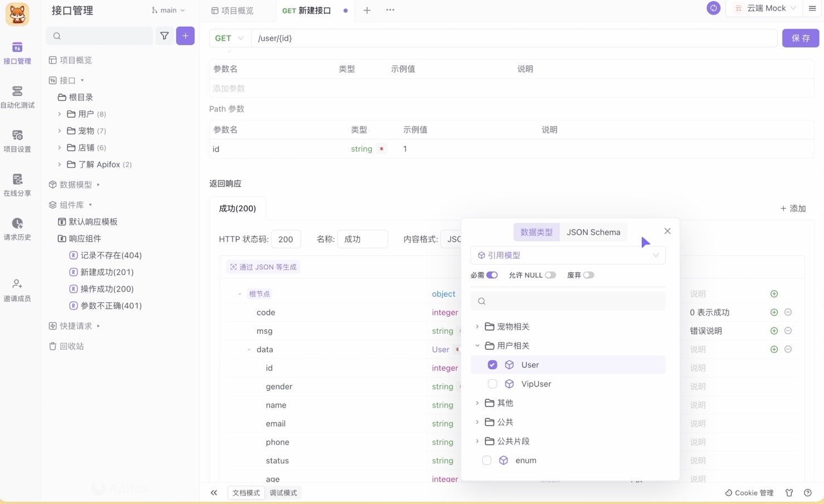824x504 pixels.
Task: Switch to 文档模式
Action: 246,493
